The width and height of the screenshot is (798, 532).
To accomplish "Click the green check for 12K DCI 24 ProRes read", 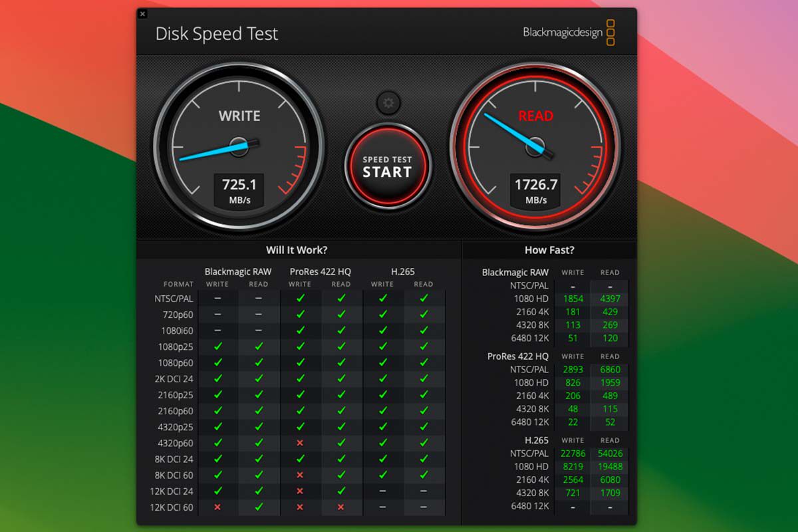I will [341, 491].
